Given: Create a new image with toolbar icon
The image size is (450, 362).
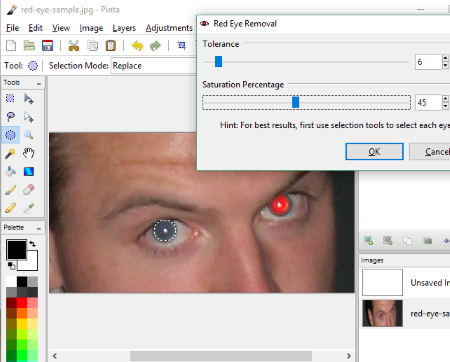Looking at the screenshot, I should 11,45.
